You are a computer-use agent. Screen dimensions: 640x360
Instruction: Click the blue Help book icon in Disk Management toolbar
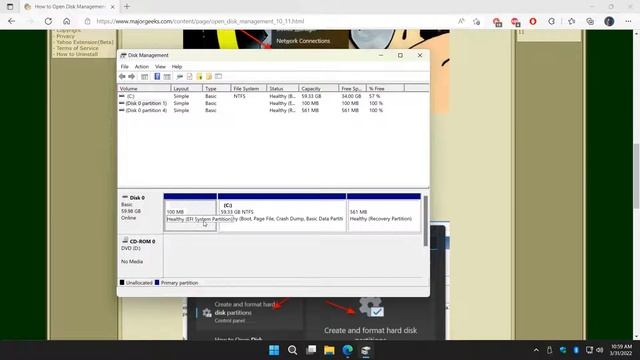coord(157,76)
